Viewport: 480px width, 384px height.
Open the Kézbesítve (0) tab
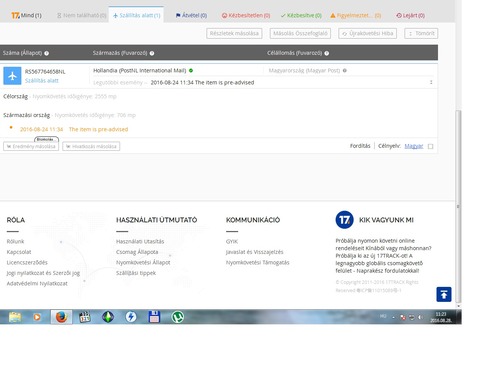point(301,15)
